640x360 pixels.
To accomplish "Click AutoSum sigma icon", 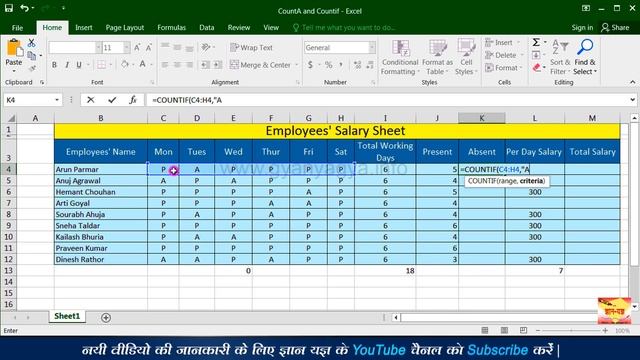I will pyautogui.click(x=536, y=42).
